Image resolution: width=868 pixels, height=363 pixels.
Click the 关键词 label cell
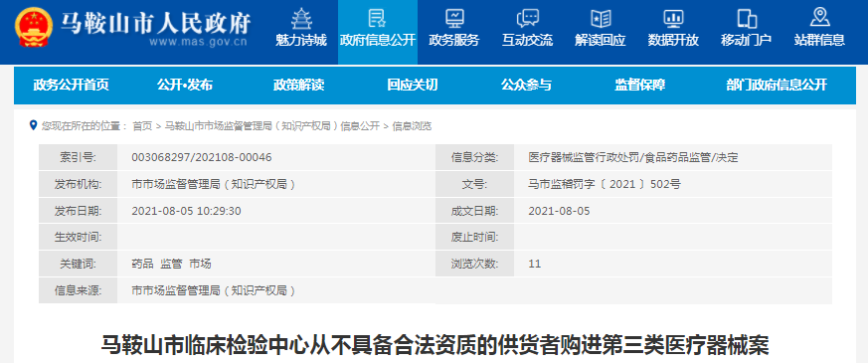[79, 264]
